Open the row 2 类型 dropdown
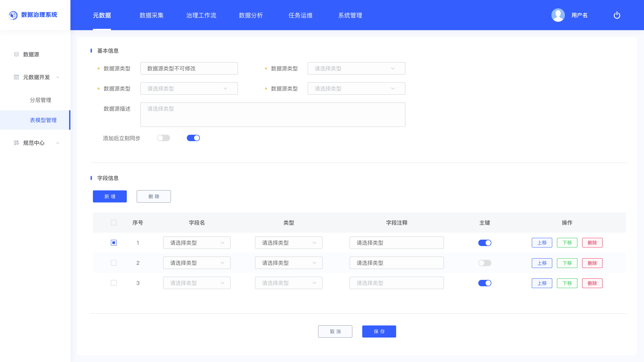Screen dimensions: 644x362 (288, 263)
